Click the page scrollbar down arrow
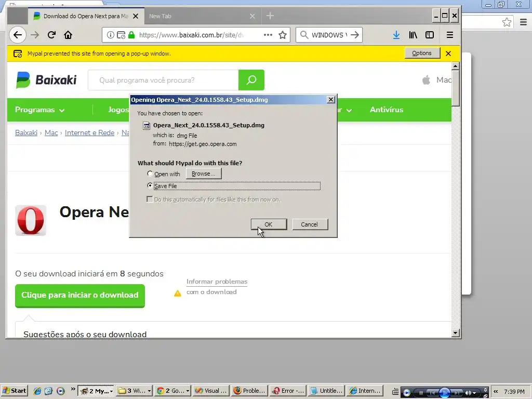The width and height of the screenshot is (532, 399). tap(455, 333)
